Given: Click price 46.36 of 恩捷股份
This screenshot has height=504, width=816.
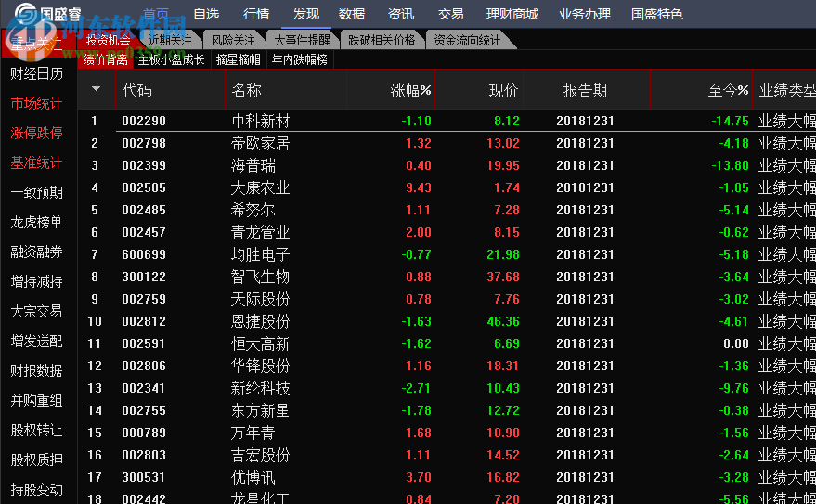Looking at the screenshot, I should (503, 321).
